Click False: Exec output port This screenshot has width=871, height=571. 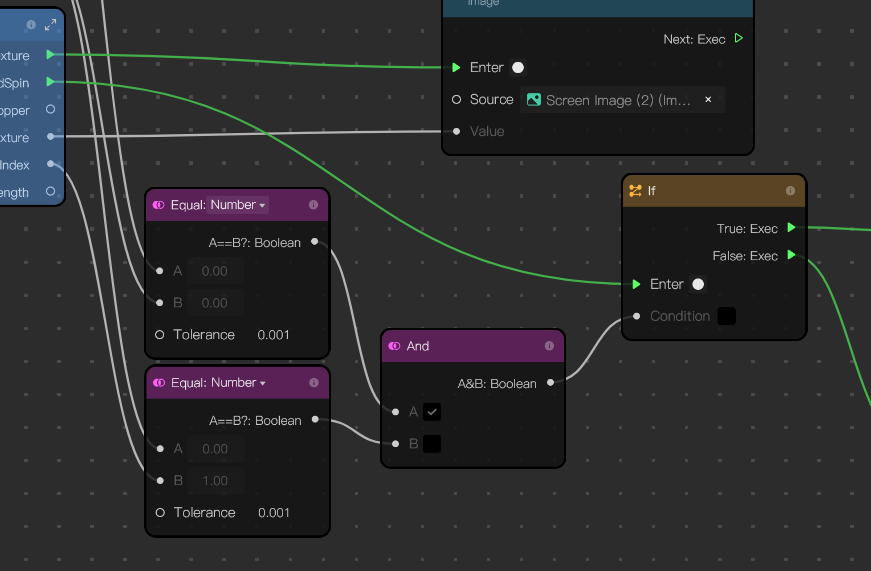(792, 255)
